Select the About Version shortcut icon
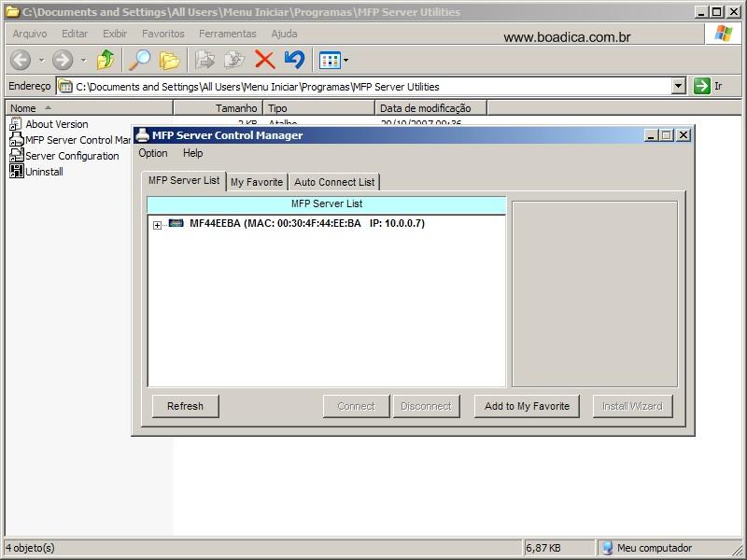This screenshot has width=747, height=560. coord(16,124)
